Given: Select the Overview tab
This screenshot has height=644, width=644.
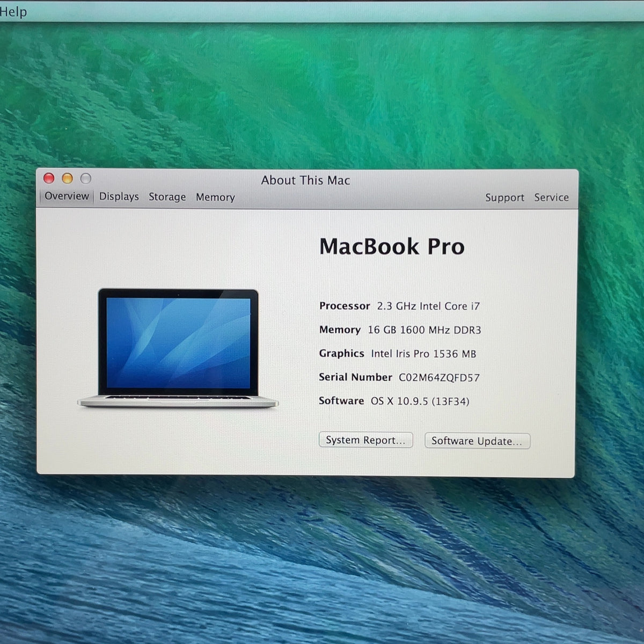Looking at the screenshot, I should [x=67, y=196].
